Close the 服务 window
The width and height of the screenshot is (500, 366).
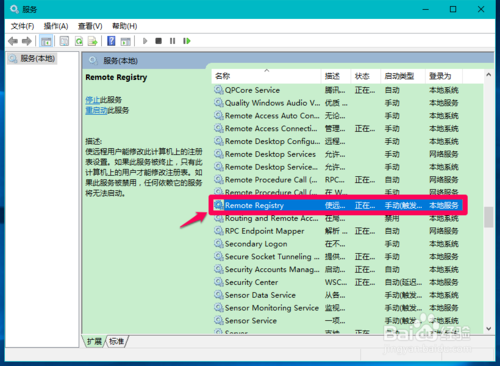click(x=481, y=9)
